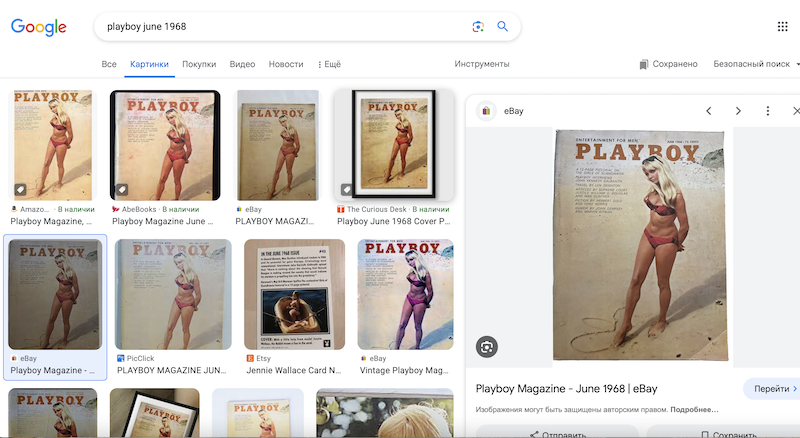Click the 'AbeBooks' source label
Image resolution: width=800 pixels, height=438 pixels.
[x=139, y=209]
